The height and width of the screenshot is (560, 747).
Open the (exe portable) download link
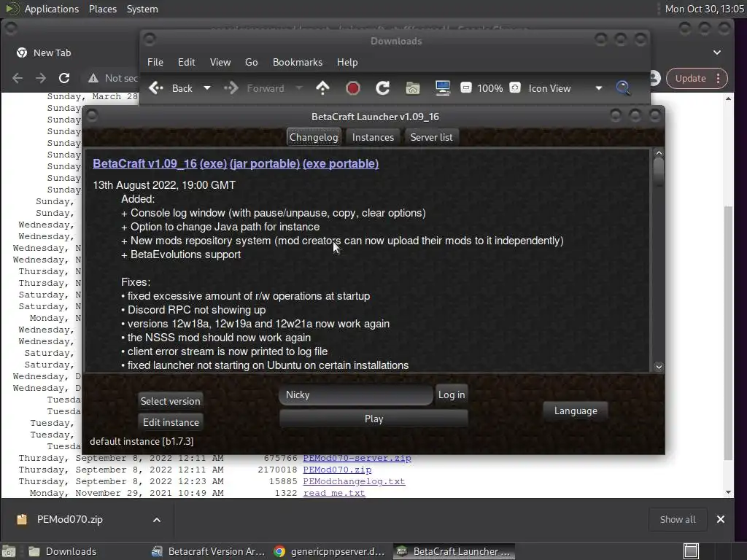coord(341,163)
